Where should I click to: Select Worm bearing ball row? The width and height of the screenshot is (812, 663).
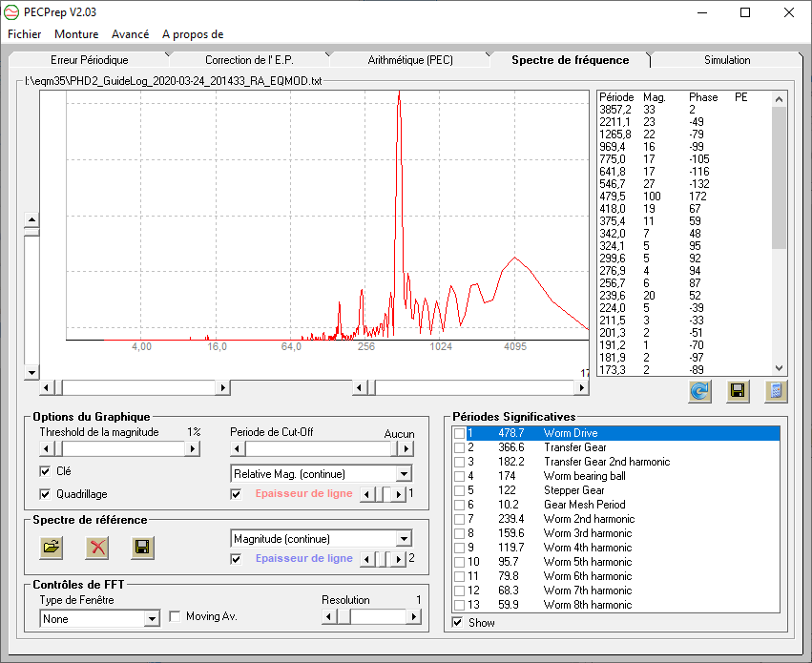(615, 476)
